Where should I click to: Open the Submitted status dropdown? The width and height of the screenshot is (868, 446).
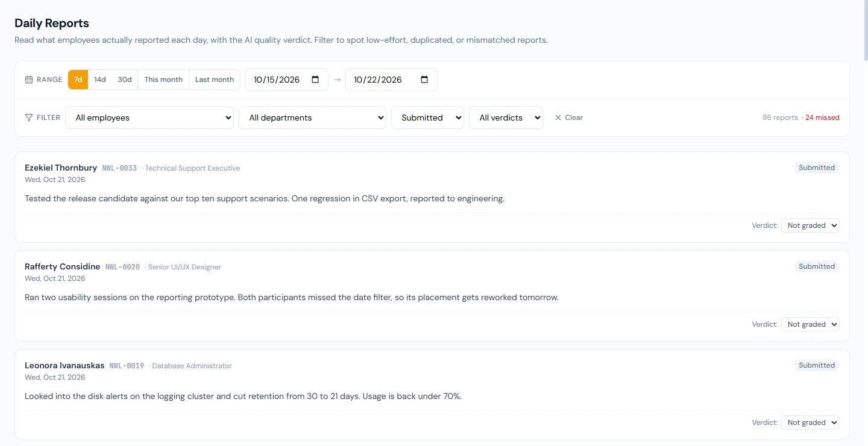point(428,118)
